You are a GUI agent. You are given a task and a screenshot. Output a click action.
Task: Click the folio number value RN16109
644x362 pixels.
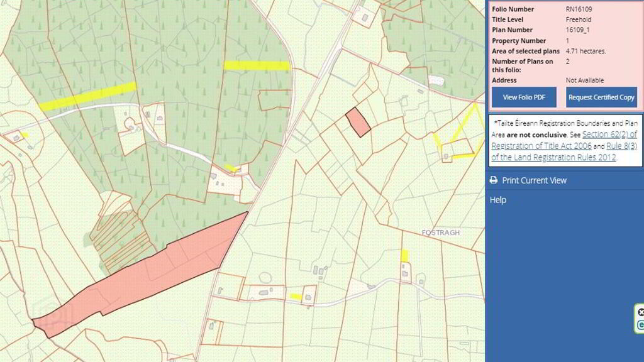(579, 9)
